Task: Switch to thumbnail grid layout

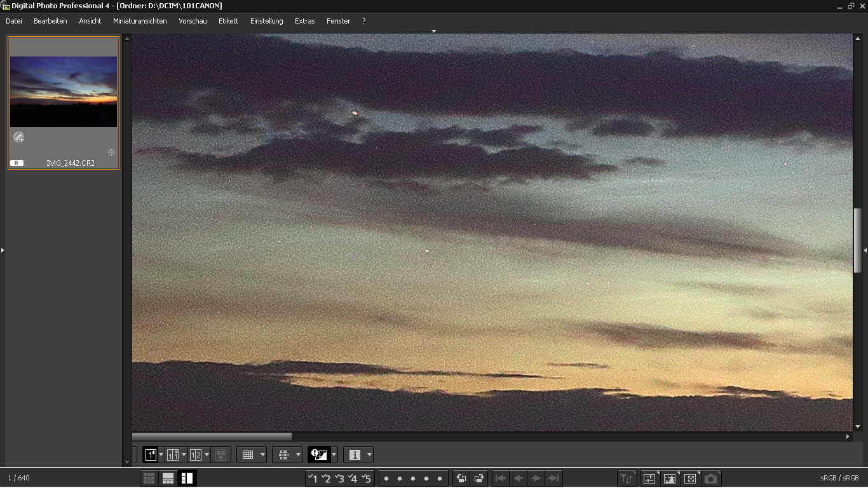Action: click(149, 478)
